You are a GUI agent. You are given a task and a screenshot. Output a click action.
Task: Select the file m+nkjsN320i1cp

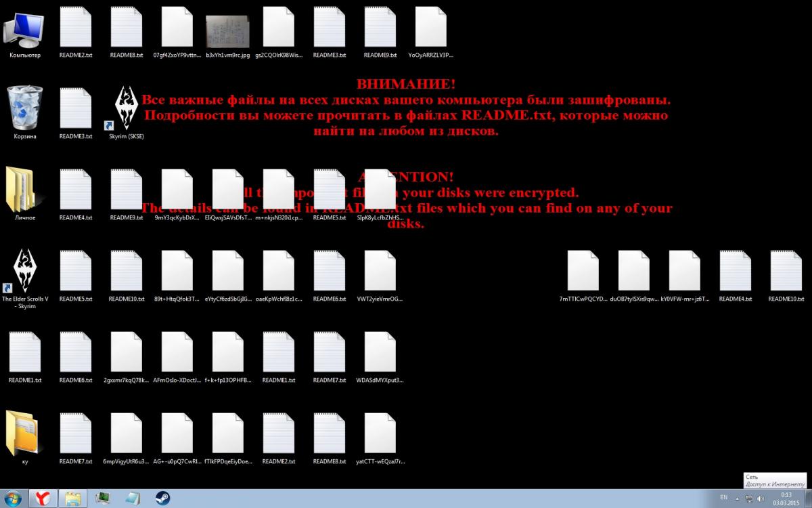278,194
